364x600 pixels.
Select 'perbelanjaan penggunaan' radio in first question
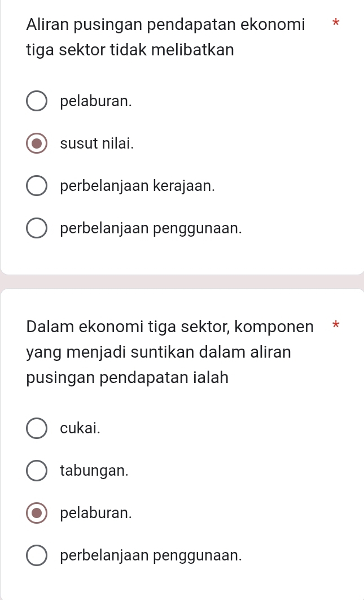(x=37, y=228)
